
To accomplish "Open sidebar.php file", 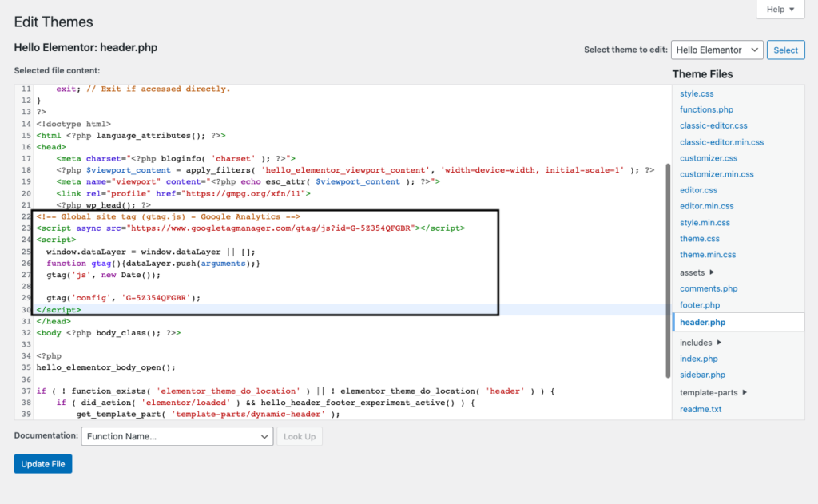I will tap(702, 375).
